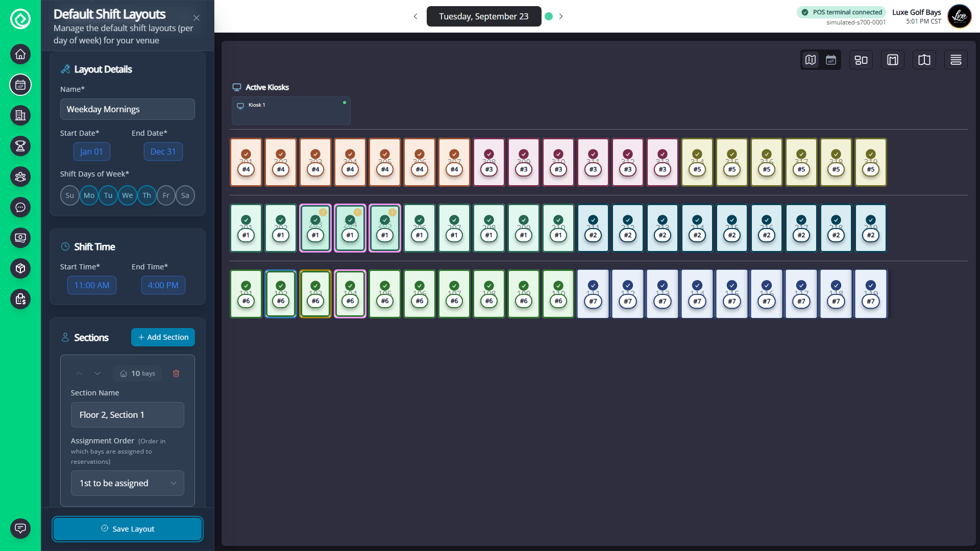Screen dimensions: 980x551
Task: Open the home icon in sidebar
Action: point(20,54)
